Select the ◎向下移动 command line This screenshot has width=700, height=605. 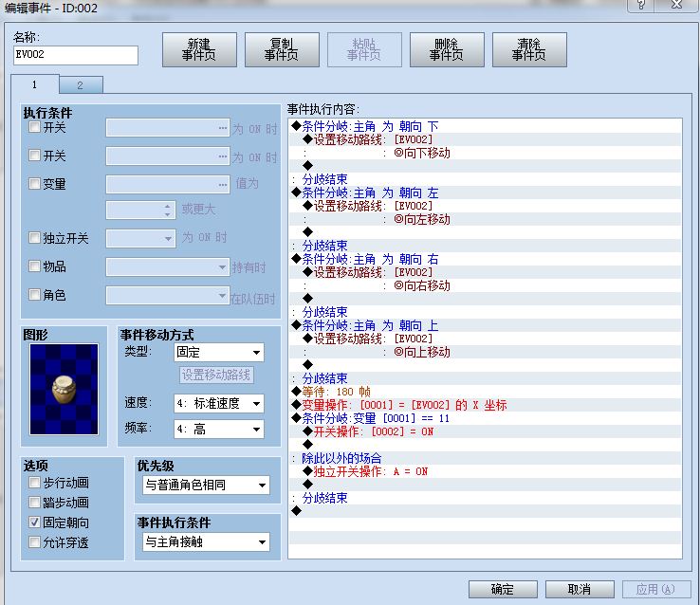click(486, 153)
